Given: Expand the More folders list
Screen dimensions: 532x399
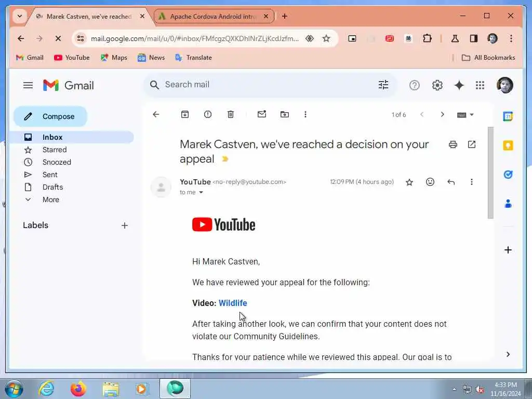Looking at the screenshot, I should (50, 200).
